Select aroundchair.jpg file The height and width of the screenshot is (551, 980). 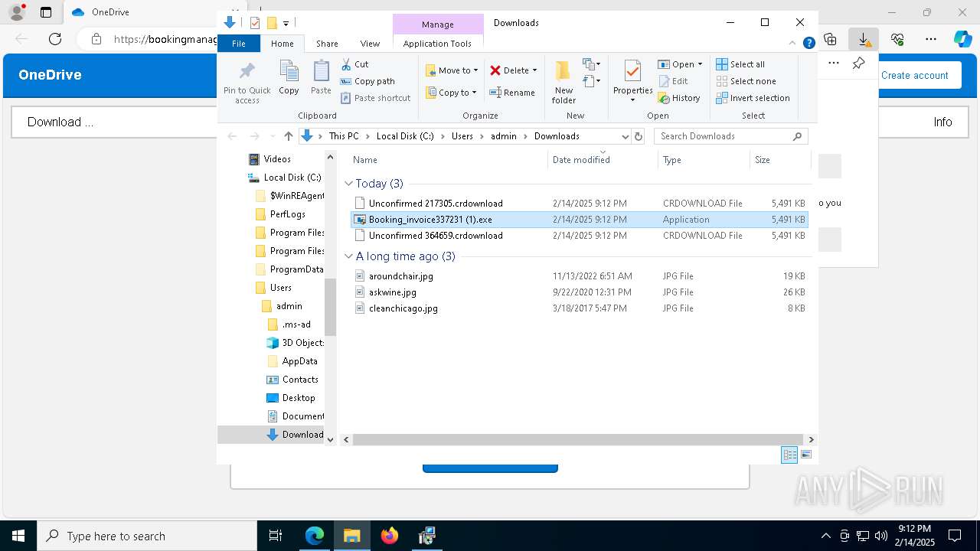(x=579, y=276)
